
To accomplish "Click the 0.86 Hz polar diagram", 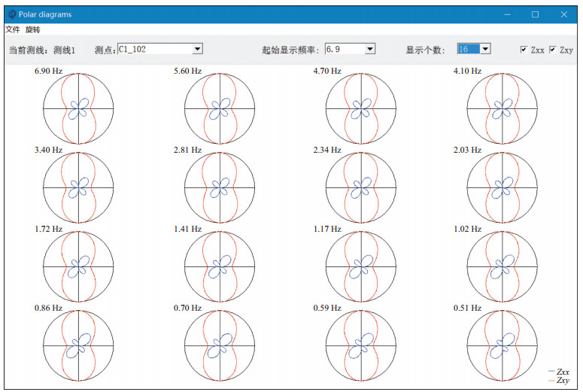I will pos(78,345).
